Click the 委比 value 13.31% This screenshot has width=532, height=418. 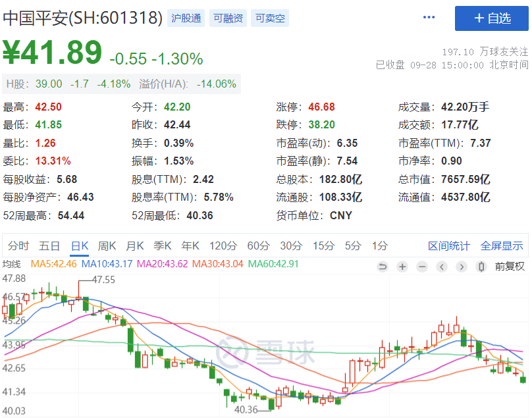(53, 161)
